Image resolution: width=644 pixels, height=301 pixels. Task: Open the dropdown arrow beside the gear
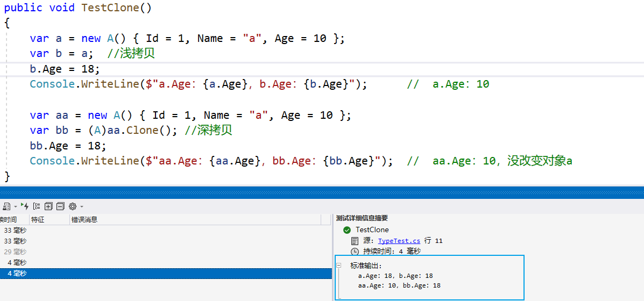81,206
